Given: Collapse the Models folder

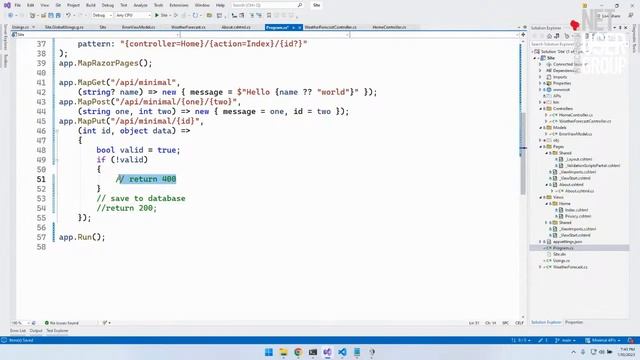Looking at the screenshot, I should pos(540,127).
